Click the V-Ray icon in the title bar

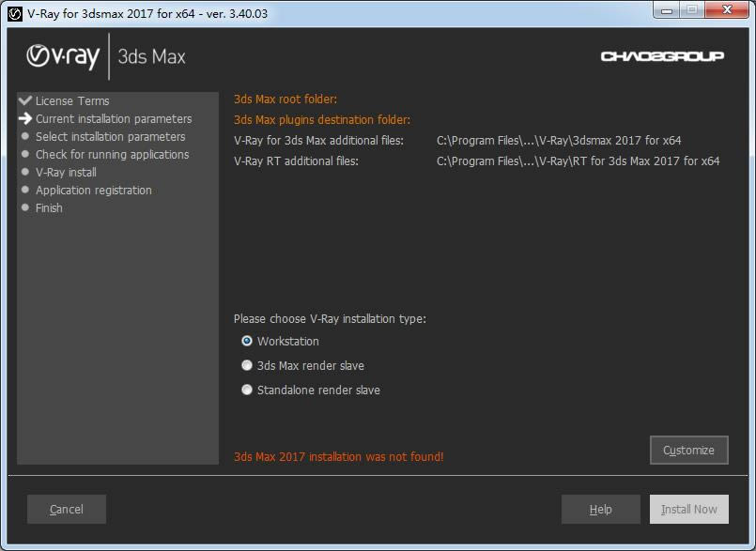click(15, 14)
